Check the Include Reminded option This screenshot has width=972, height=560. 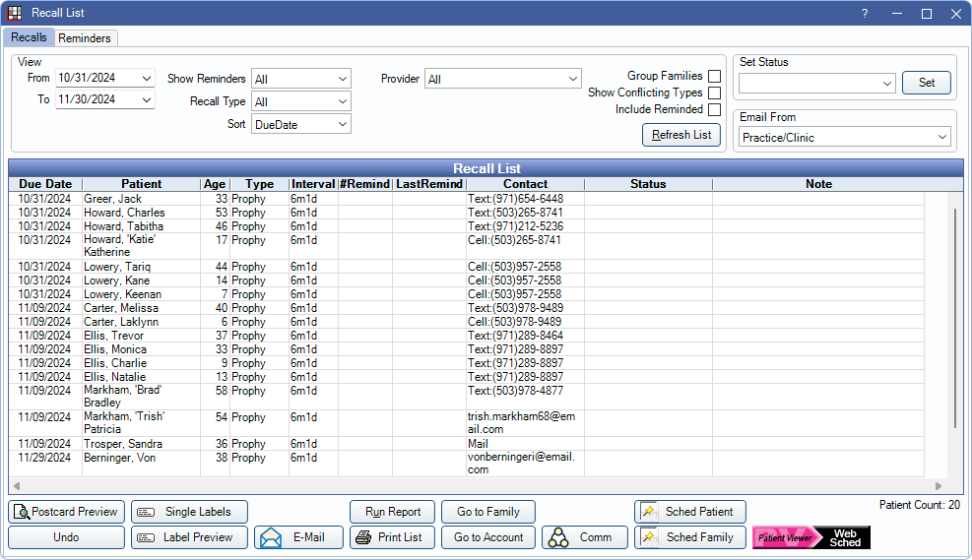tap(714, 109)
